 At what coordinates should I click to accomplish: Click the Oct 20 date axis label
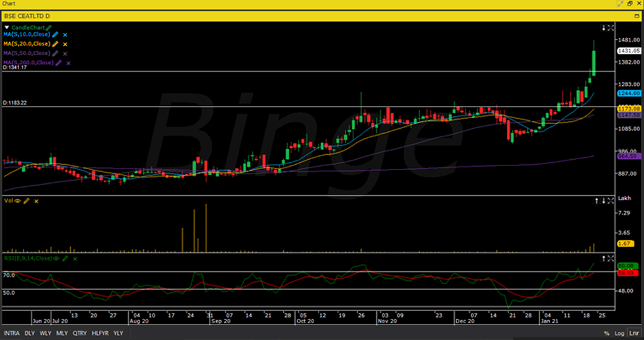(305, 321)
